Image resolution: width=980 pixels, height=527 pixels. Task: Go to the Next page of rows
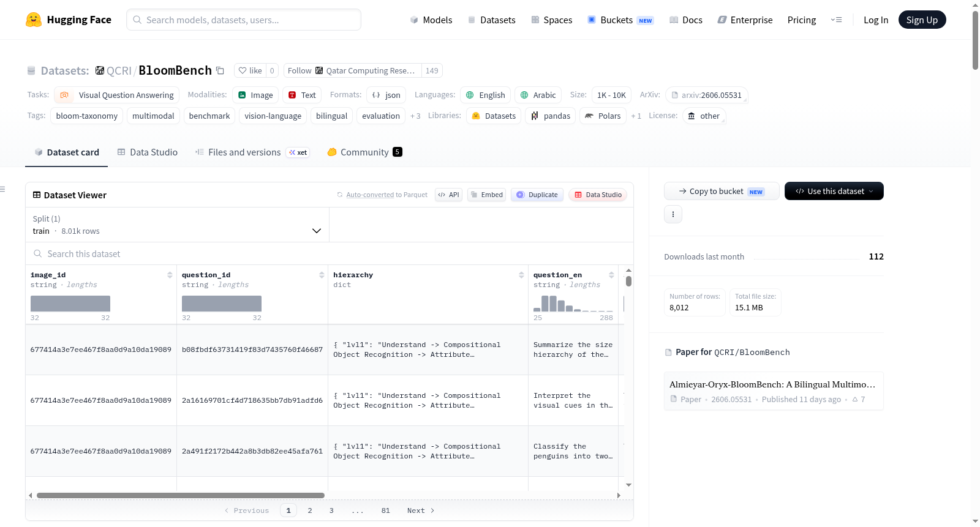[x=421, y=510]
